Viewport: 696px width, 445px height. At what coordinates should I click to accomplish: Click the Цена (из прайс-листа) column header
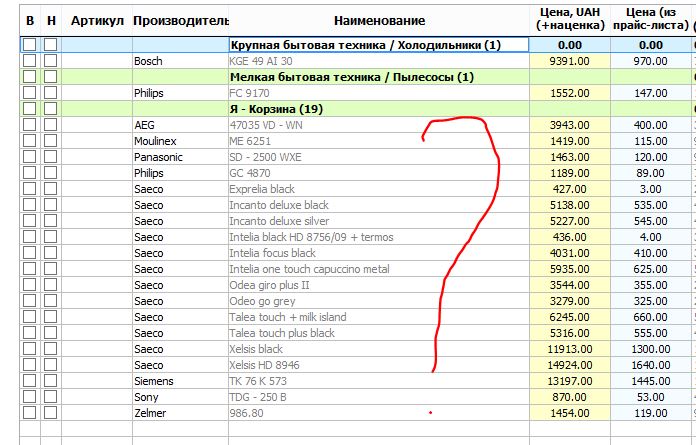click(x=651, y=19)
